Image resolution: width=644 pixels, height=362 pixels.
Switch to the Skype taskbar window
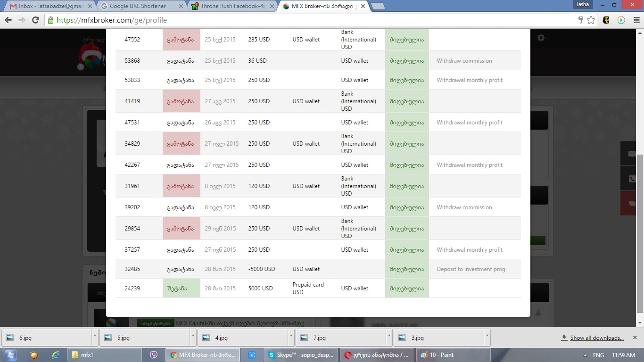(x=301, y=355)
